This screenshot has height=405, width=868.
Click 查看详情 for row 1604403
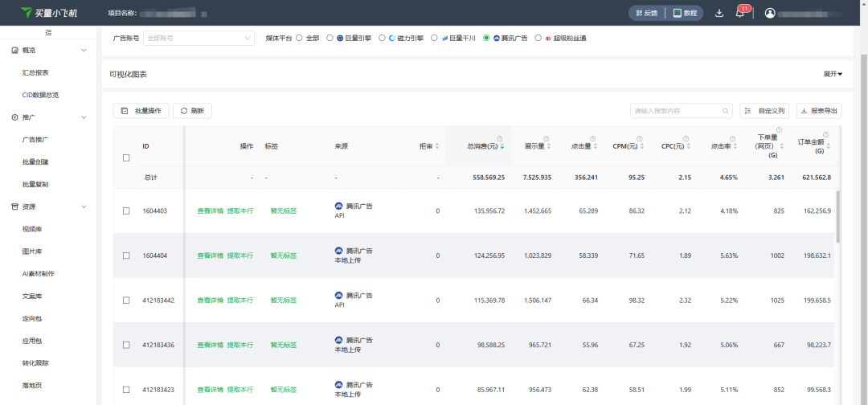(211, 211)
